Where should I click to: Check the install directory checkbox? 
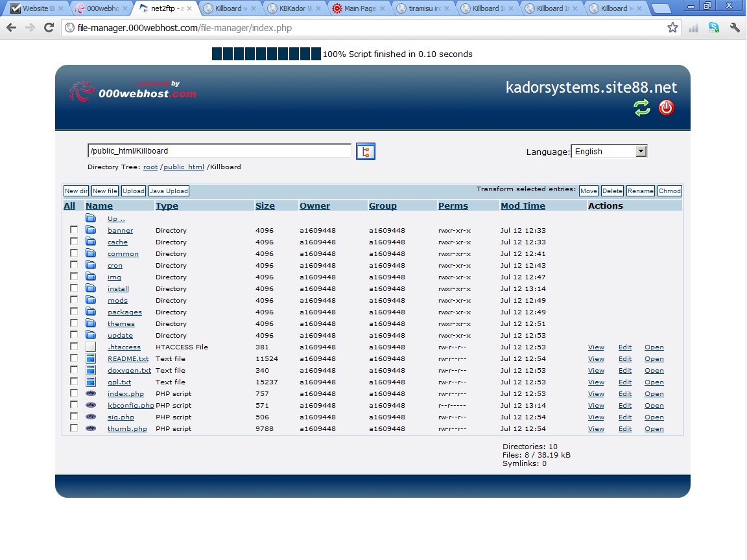point(74,288)
